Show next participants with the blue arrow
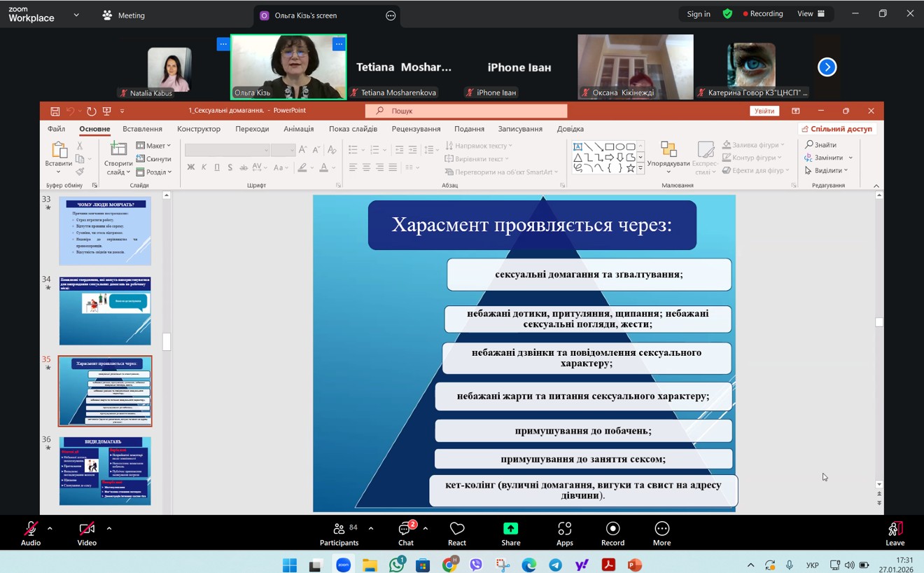Viewport: 924px width, 573px height. coord(827,67)
